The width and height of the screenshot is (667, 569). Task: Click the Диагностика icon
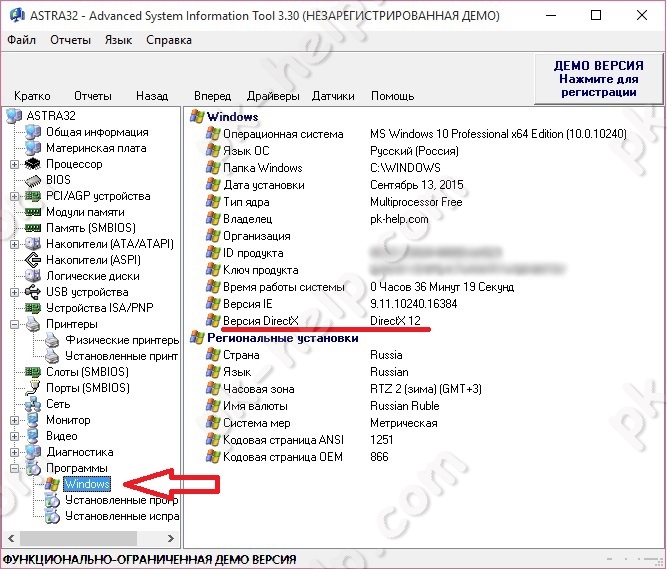tap(33, 452)
